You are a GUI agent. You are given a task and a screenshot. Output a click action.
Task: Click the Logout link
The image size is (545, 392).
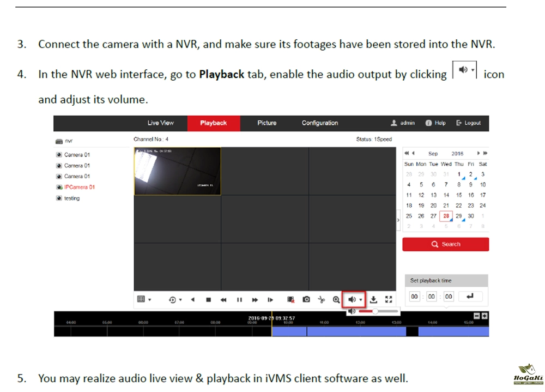click(x=469, y=123)
